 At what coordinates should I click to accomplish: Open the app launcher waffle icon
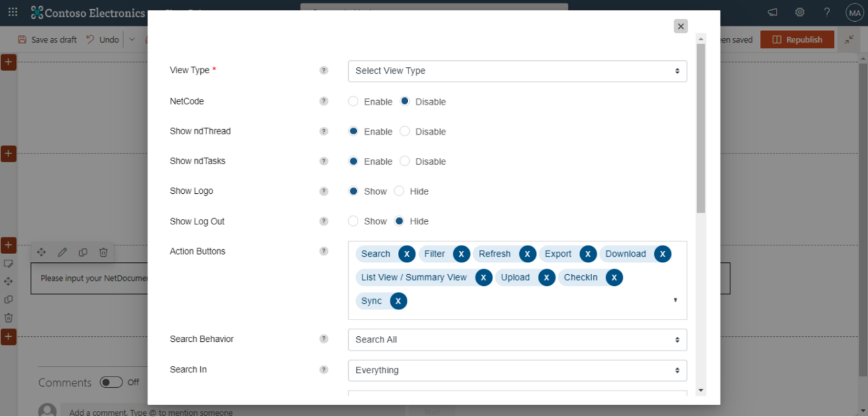(12, 12)
